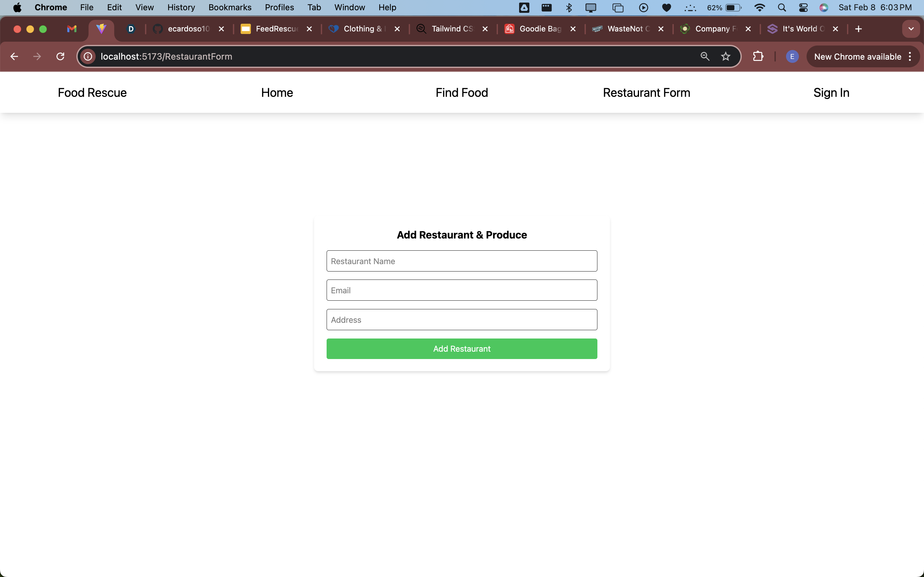Open Chrome profile avatar E

[x=792, y=56]
